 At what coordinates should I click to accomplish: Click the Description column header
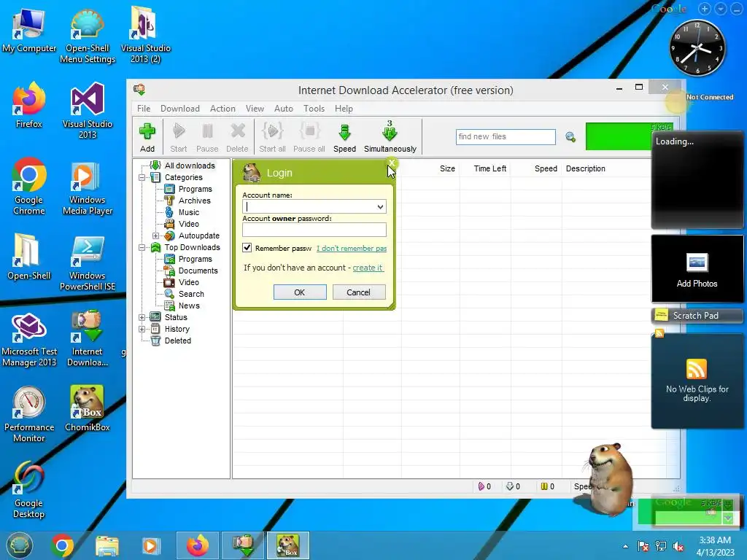[x=586, y=168]
